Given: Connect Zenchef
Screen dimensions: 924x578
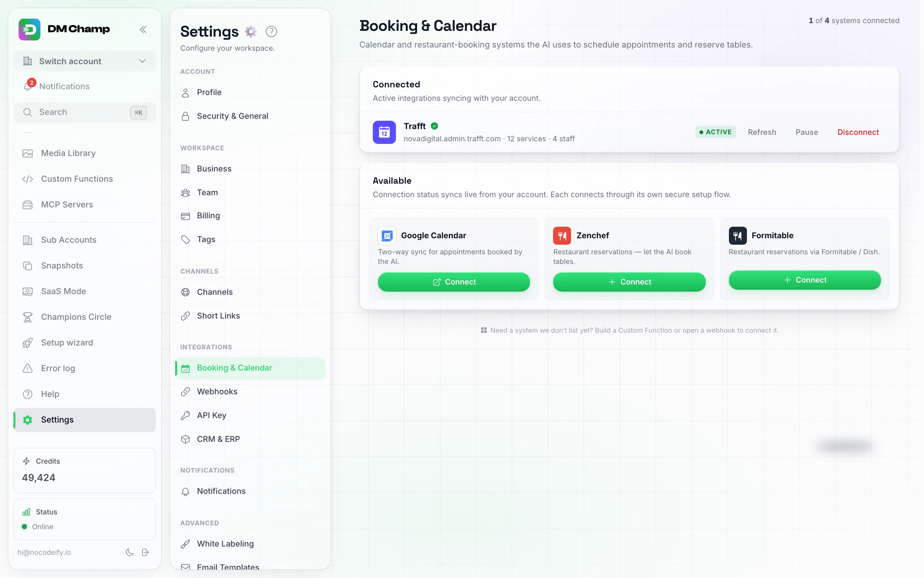Looking at the screenshot, I should (629, 282).
